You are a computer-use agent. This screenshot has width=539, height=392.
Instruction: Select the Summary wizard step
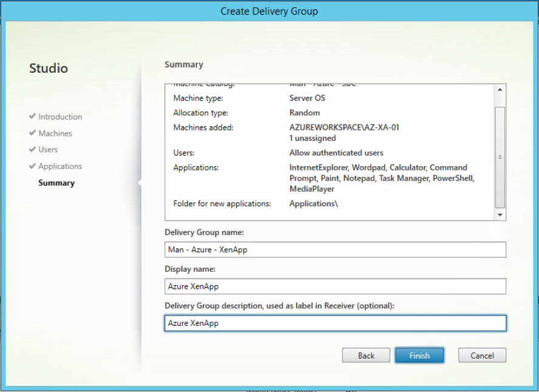(x=56, y=183)
